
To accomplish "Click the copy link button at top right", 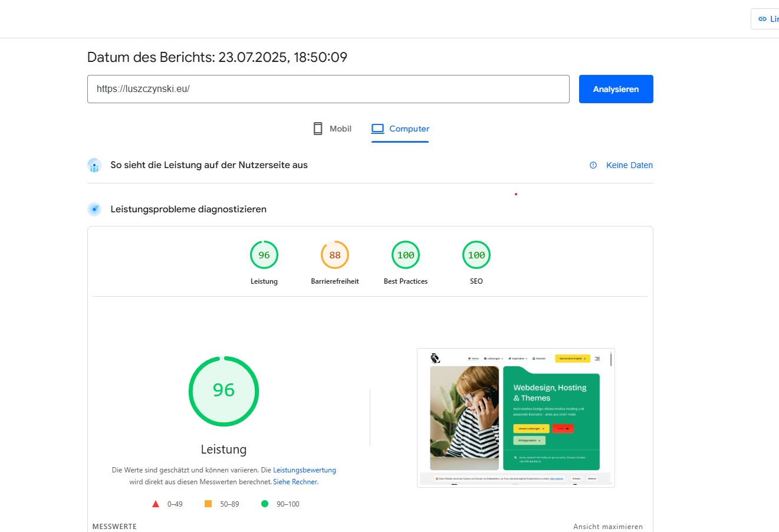I will coord(765,19).
